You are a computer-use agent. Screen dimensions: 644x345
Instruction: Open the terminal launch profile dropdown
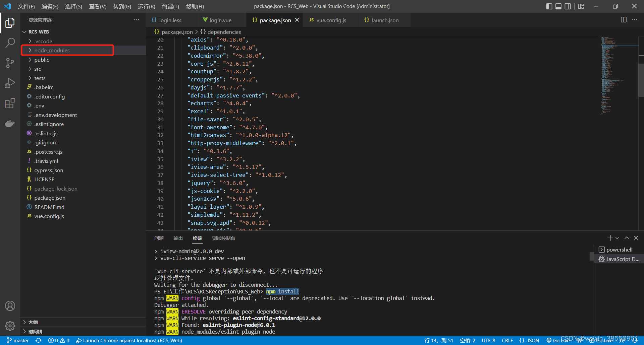click(617, 238)
